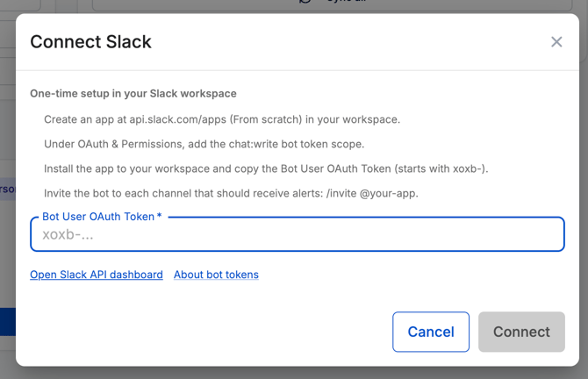Click the Install the app instruction step
Screen dimensions: 588x379
(x=266, y=168)
